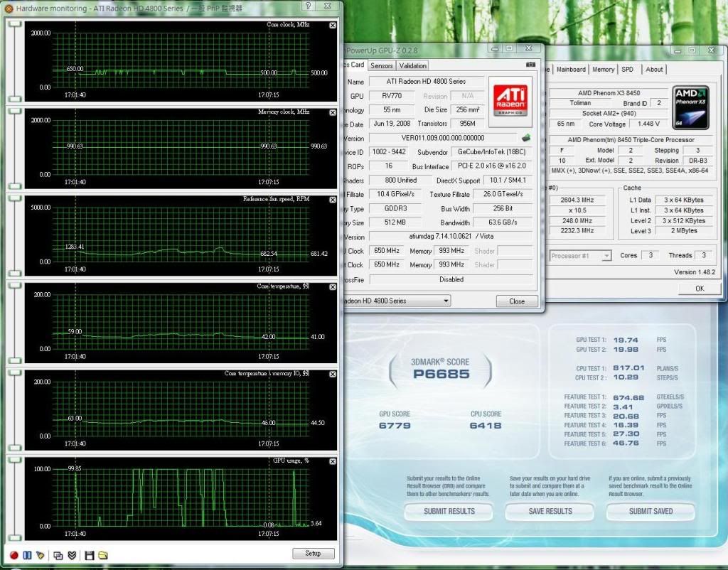The width and height of the screenshot is (728, 570).
Task: Grab the Core clock graph's upper slider handle
Action: (15, 24)
